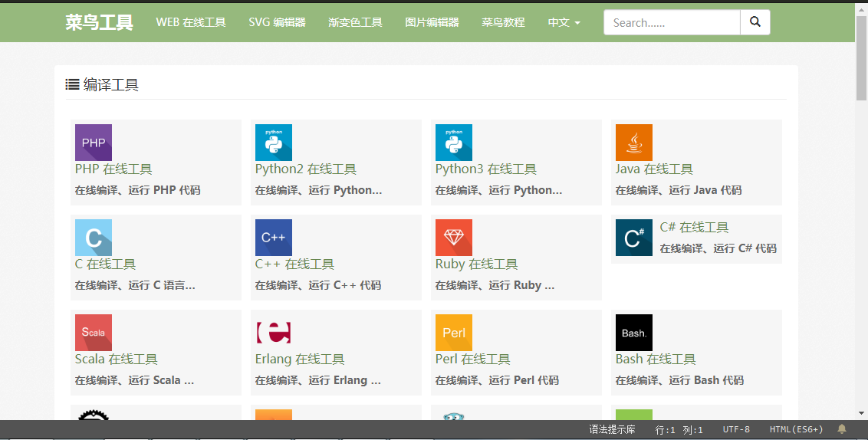Click description text 在线编译、运行 C++ 代码
Viewport: 868px width, 440px height.
pos(318,286)
